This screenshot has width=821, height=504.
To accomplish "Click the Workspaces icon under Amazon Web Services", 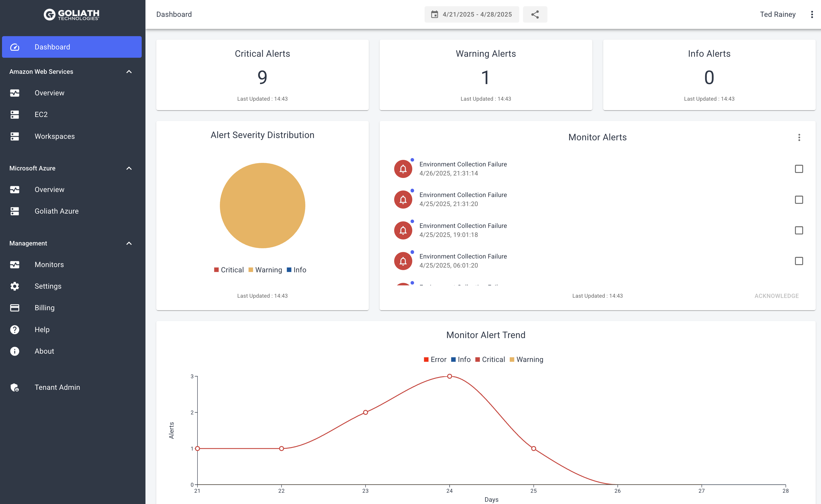I will pyautogui.click(x=15, y=136).
